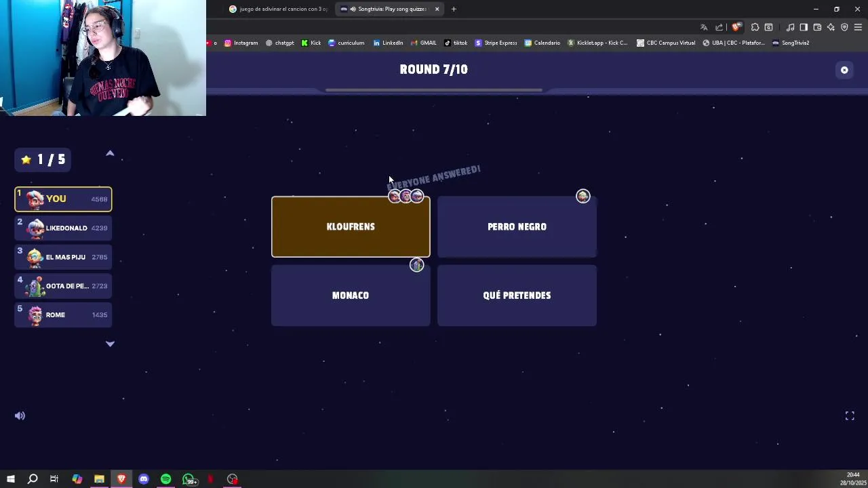Screen dimensions: 868x488
Task: Open Brave Wallet icon
Action: 817,27
